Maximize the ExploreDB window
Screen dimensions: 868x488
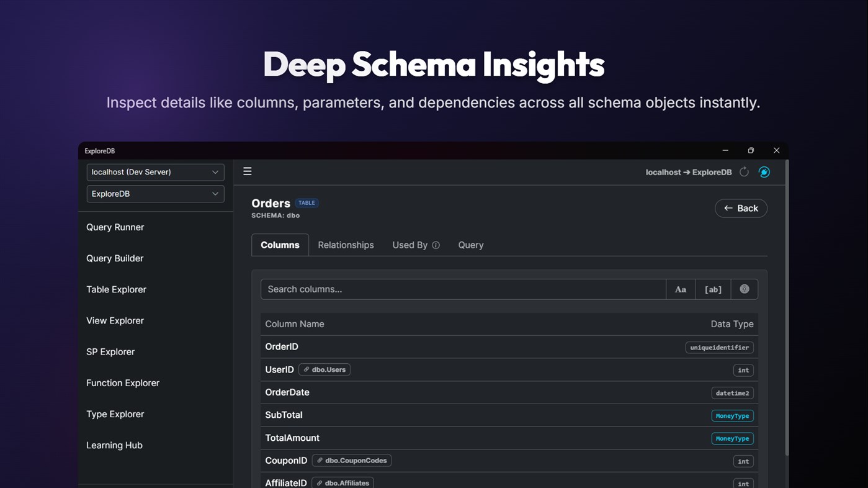click(x=751, y=150)
